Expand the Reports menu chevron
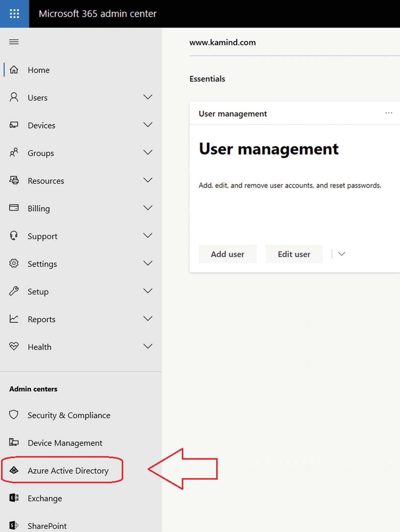This screenshot has width=400, height=532. pos(148,319)
